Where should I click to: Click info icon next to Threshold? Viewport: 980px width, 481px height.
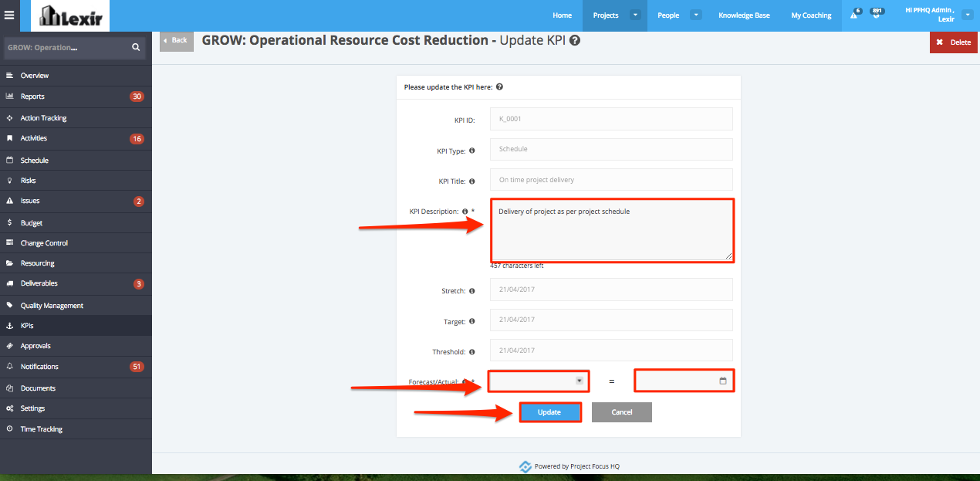coord(471,351)
